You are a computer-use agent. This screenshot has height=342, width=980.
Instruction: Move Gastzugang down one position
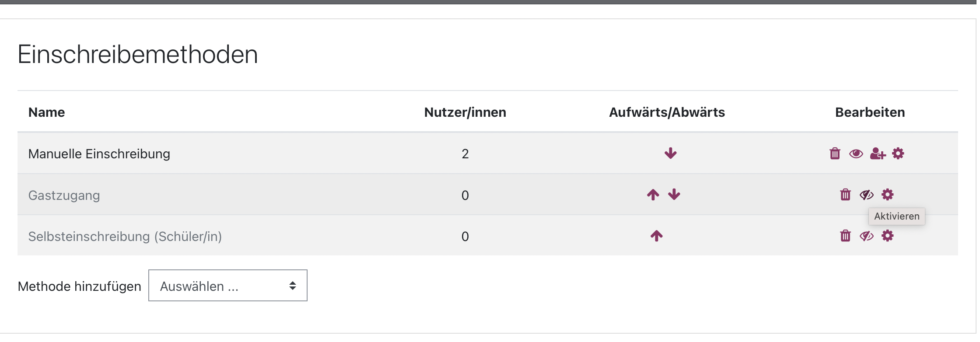(674, 195)
